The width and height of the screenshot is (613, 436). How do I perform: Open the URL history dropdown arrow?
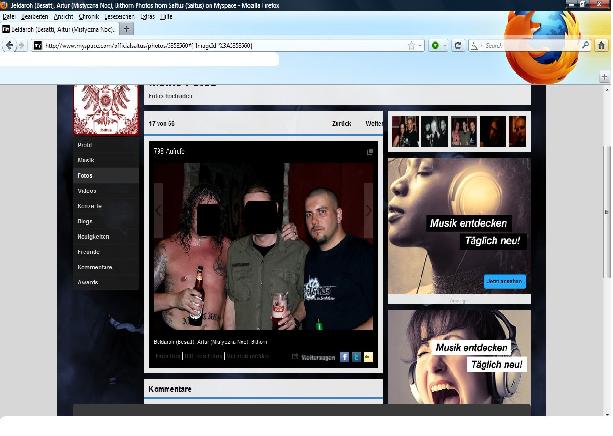(420, 46)
